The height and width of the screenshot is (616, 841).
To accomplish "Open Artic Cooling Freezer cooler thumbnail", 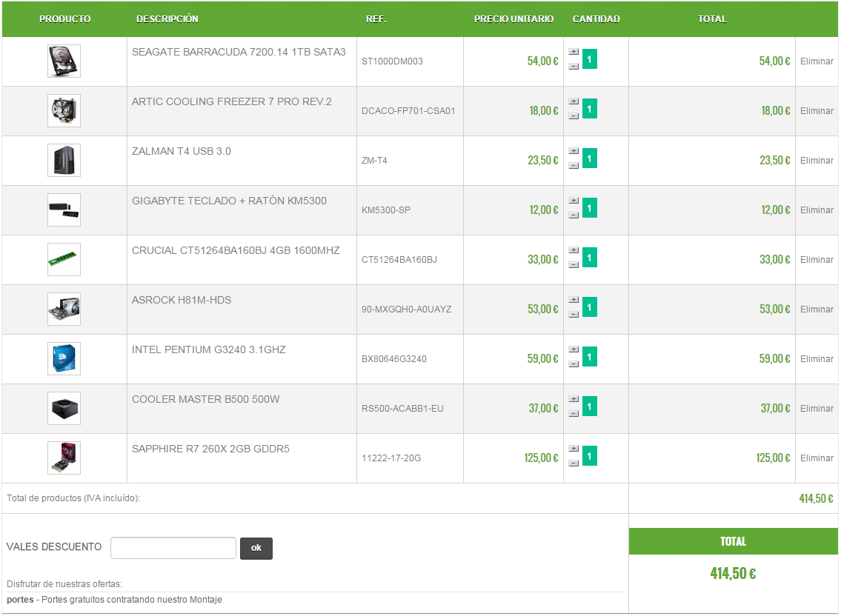I will [x=64, y=110].
